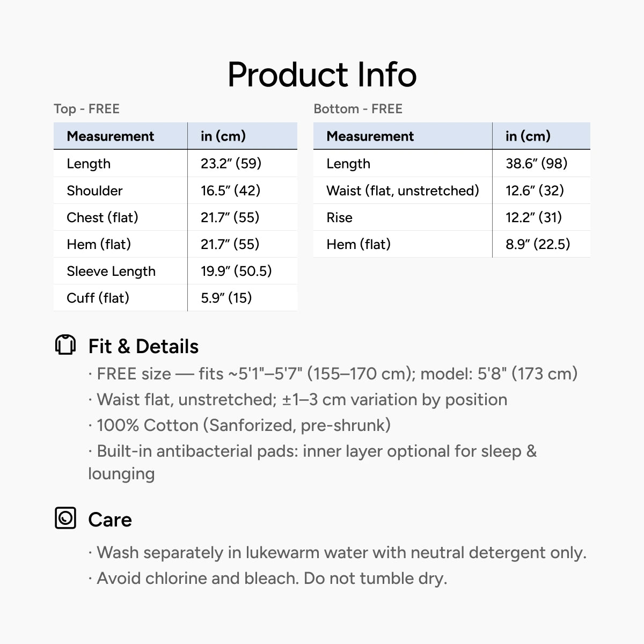Image resolution: width=644 pixels, height=644 pixels.
Task: Click the Sleeve Length row in the Top table
Action: [175, 271]
